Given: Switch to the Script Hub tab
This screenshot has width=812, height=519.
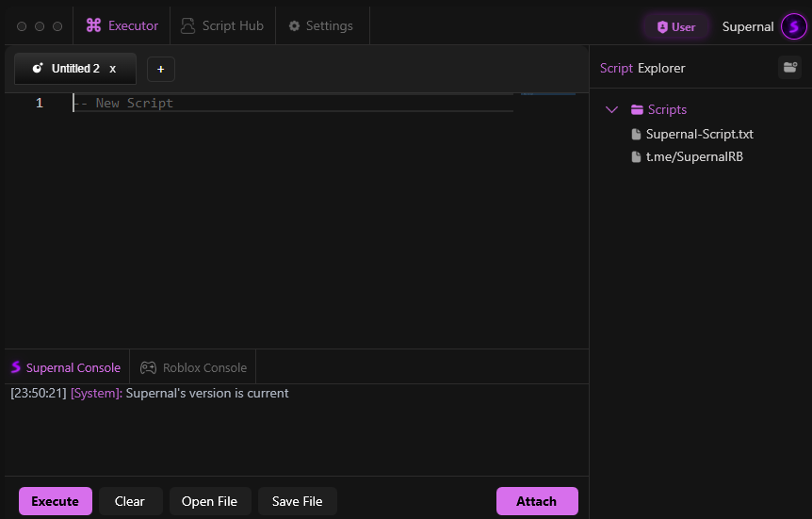Looking at the screenshot, I should coord(222,25).
